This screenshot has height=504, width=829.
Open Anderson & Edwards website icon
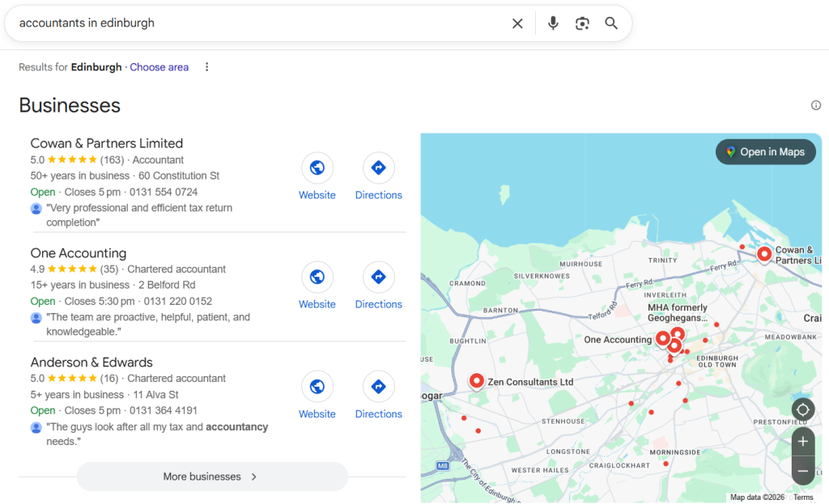317,387
